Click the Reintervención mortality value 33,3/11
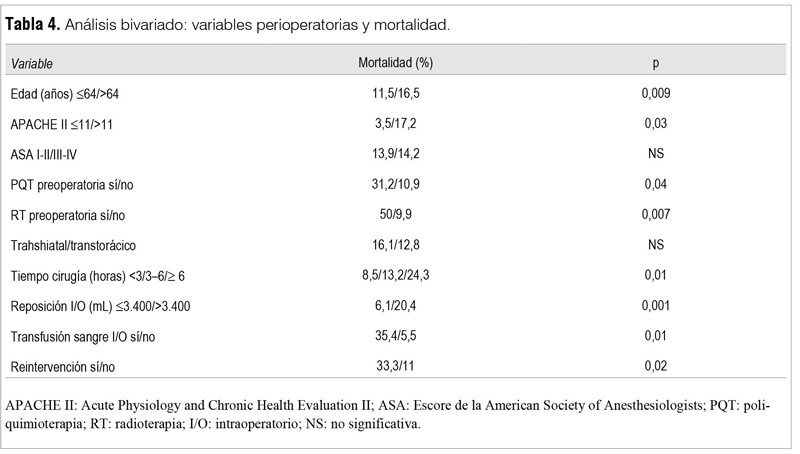This screenshot has height=454, width=800. click(x=395, y=367)
